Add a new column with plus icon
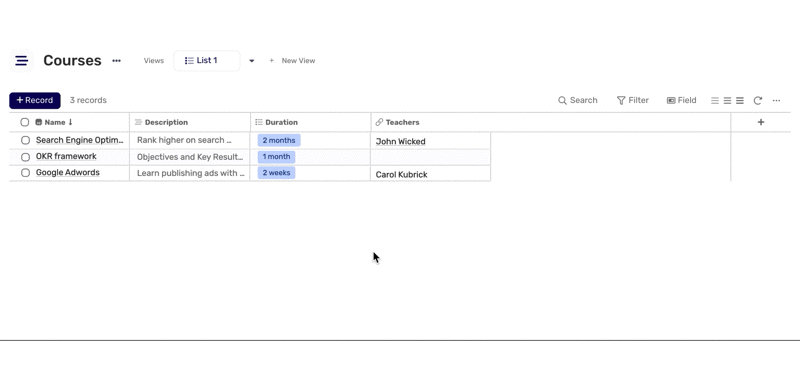The image size is (800, 385). point(761,122)
